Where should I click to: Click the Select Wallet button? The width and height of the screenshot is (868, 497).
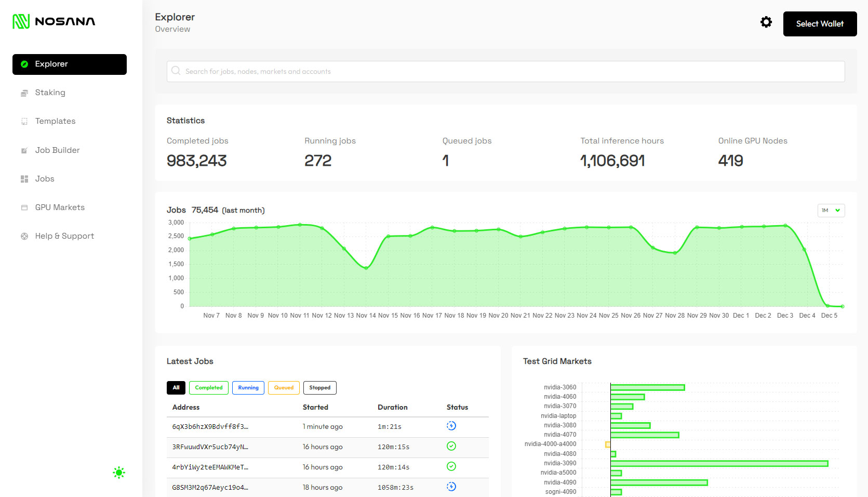pyautogui.click(x=820, y=23)
